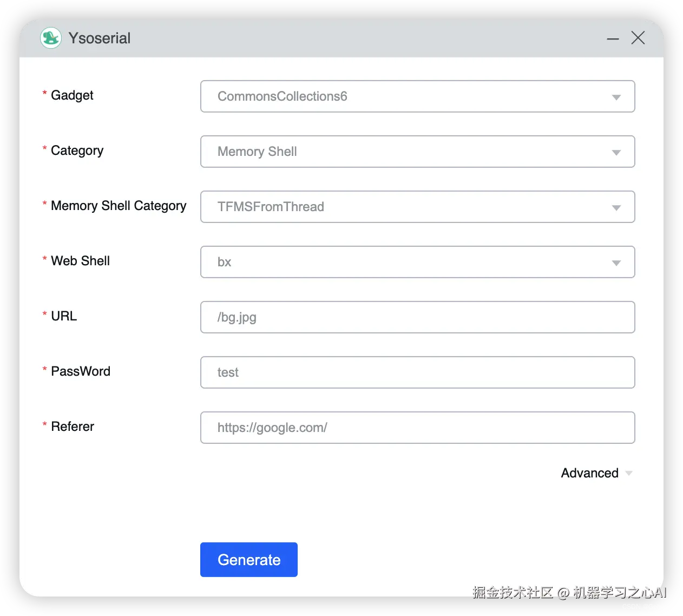
Task: Click the Memory Shell Category label
Action: 119,206
